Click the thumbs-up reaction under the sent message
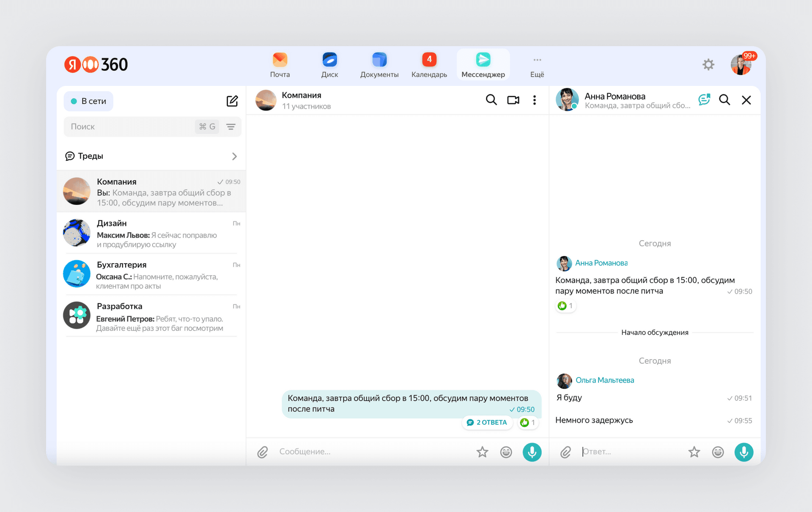 click(528, 422)
